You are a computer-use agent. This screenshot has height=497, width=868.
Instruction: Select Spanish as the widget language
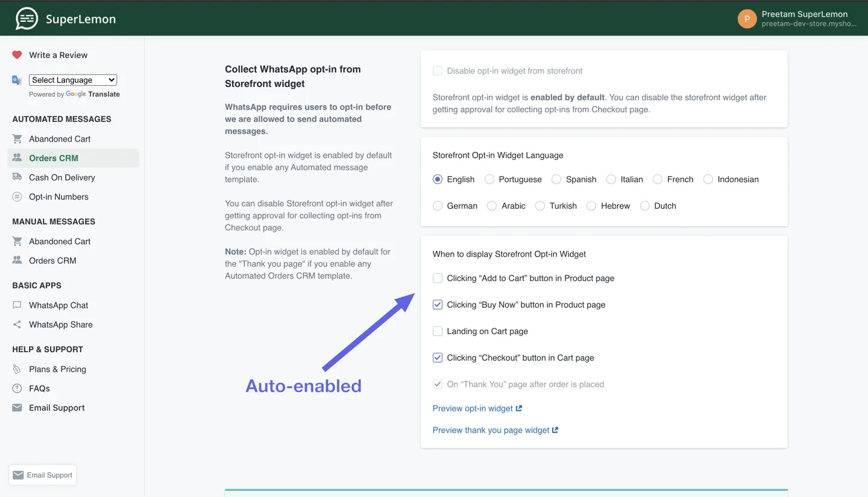click(556, 179)
